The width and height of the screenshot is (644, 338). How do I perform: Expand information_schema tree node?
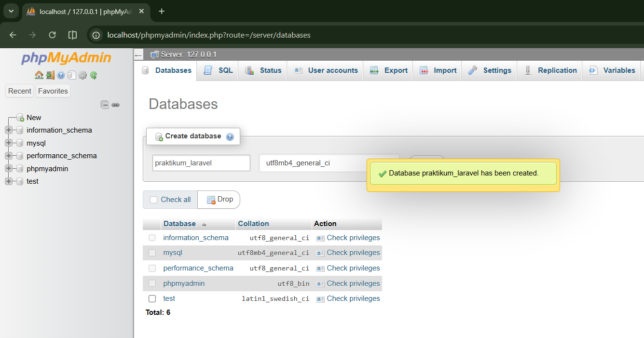click(8, 130)
